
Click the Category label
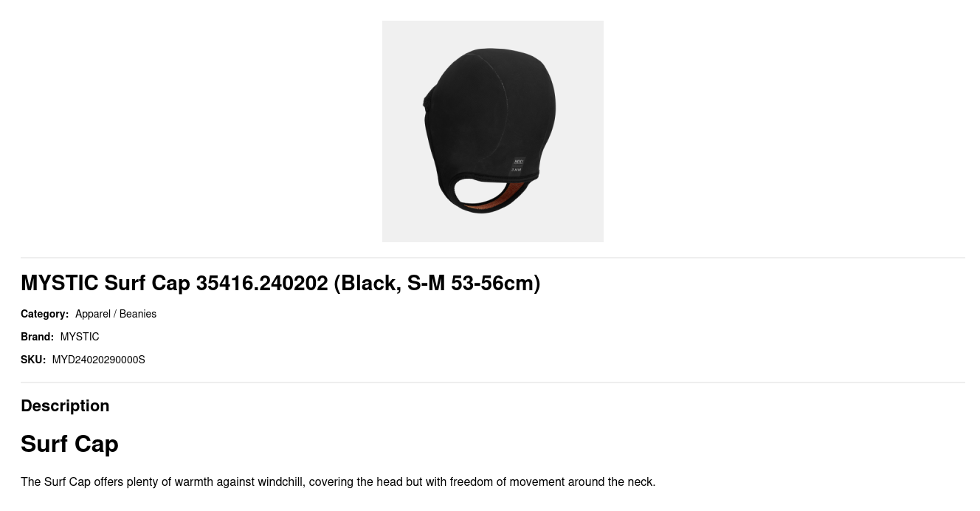[44, 314]
